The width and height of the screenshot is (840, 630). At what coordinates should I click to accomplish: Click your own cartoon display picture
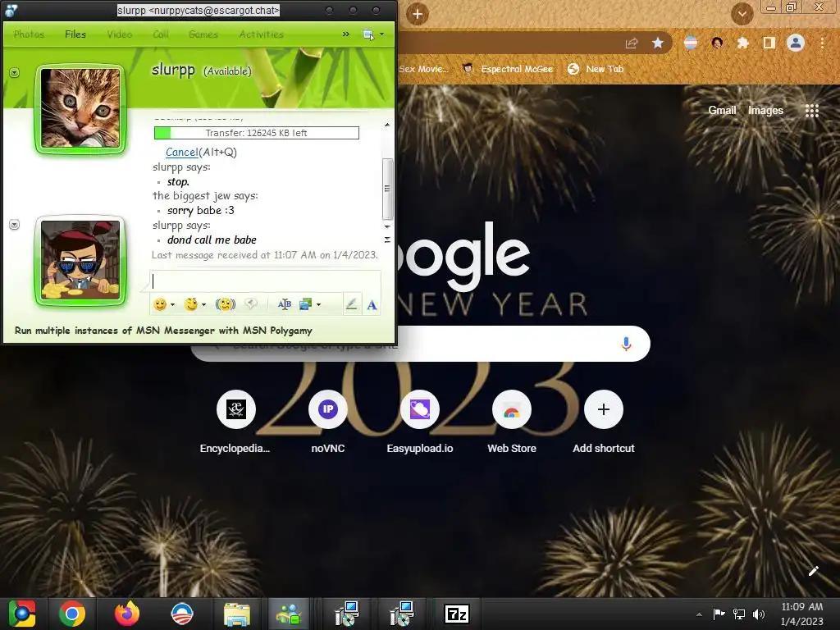click(x=81, y=260)
